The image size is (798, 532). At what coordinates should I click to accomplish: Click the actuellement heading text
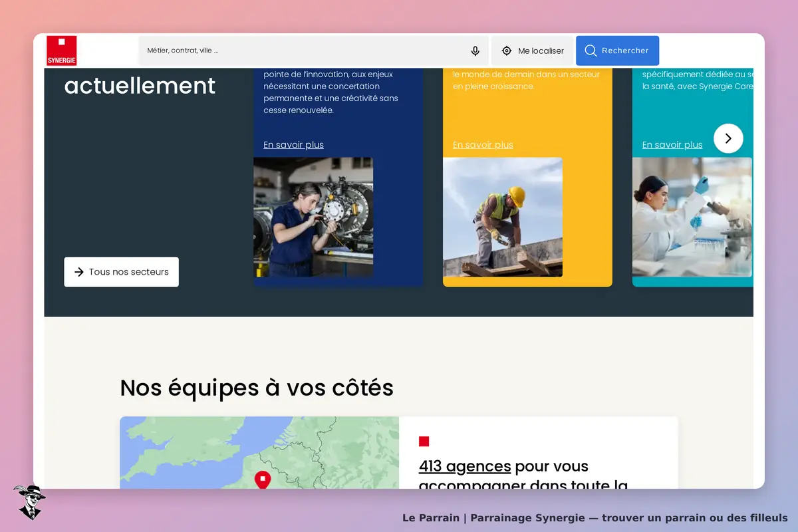pyautogui.click(x=140, y=86)
